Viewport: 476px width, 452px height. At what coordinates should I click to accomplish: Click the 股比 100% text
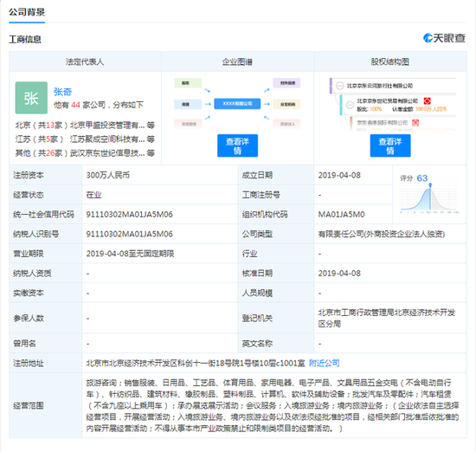tap(370, 109)
